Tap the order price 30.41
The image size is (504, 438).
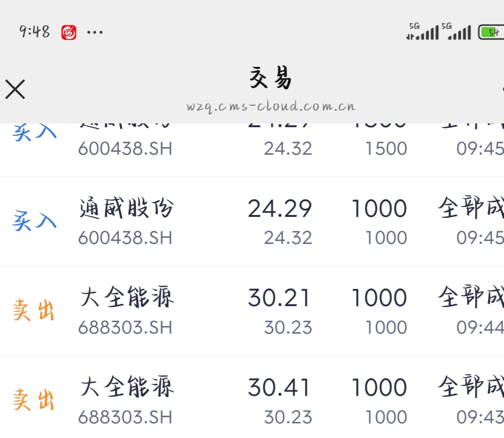pos(279,387)
